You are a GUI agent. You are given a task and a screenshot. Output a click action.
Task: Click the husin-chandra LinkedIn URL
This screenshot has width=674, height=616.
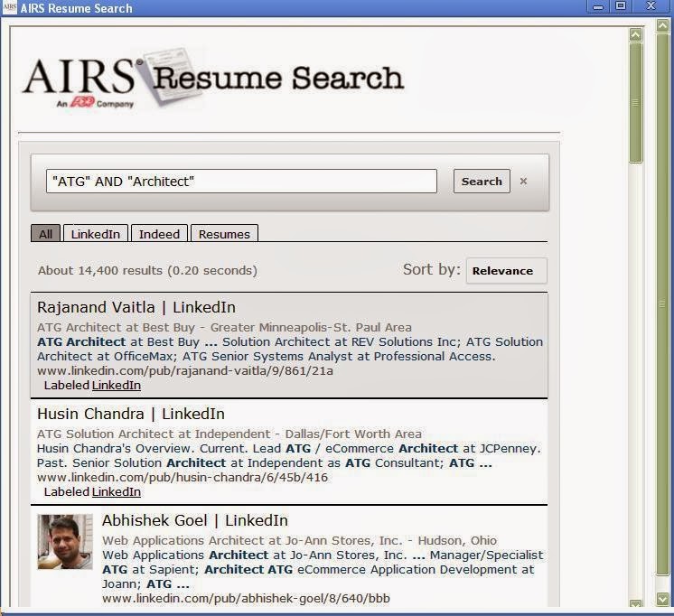pyautogui.click(x=183, y=478)
